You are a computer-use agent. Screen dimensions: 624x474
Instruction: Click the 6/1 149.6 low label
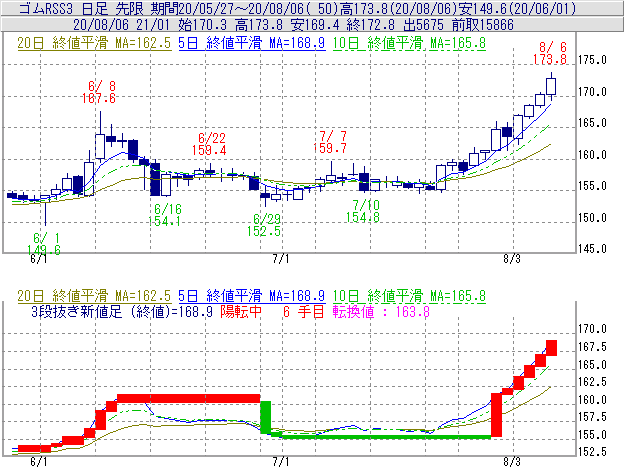coord(44,244)
